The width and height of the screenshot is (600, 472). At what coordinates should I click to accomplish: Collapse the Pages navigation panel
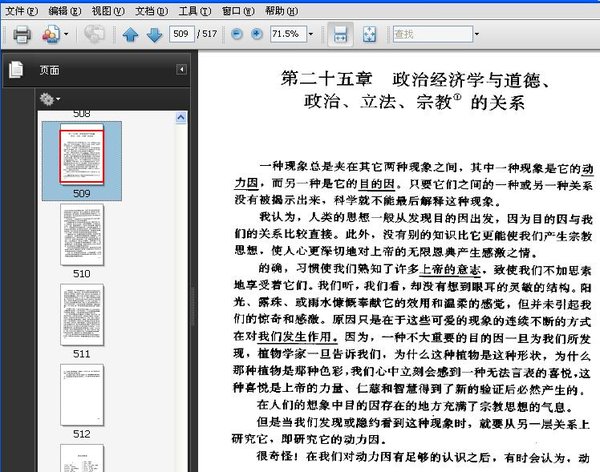(182, 69)
